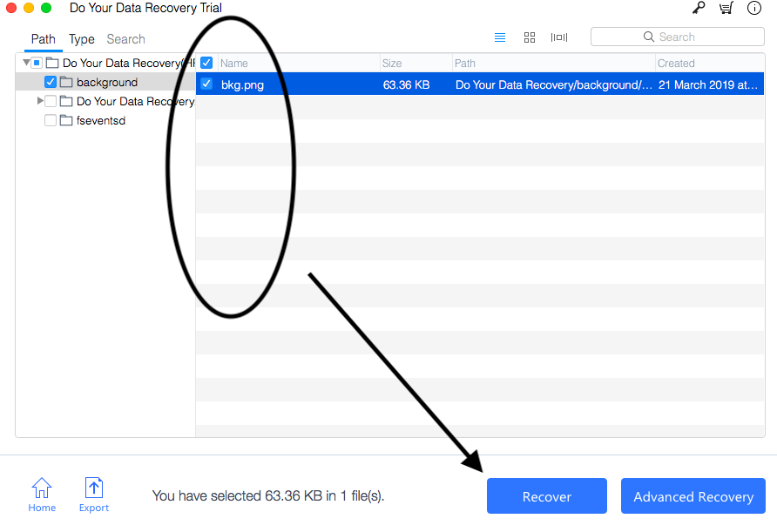Switch to the Path tab
777x532 pixels.
[x=43, y=39]
